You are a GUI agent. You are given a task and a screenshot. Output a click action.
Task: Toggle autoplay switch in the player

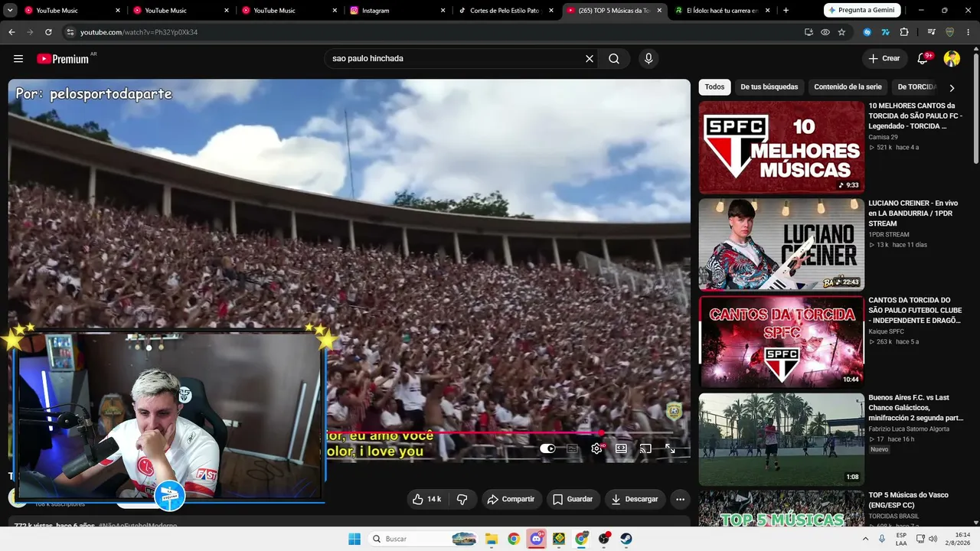pyautogui.click(x=547, y=449)
